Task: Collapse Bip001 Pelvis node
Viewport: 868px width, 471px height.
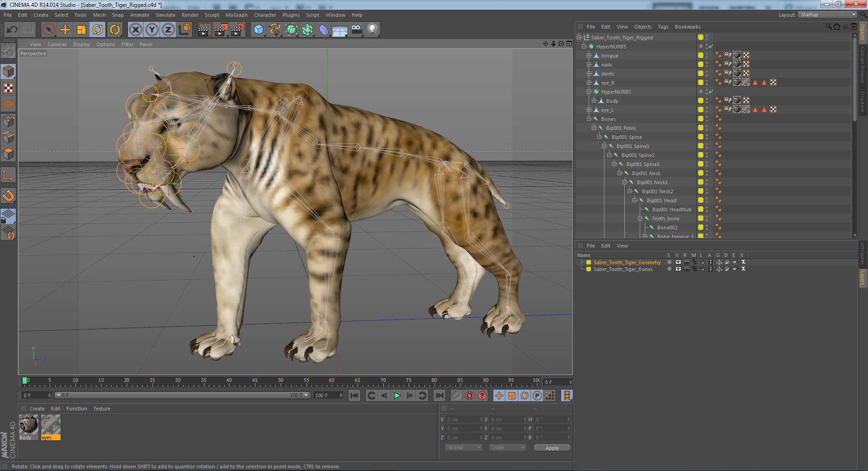Action: [x=594, y=128]
